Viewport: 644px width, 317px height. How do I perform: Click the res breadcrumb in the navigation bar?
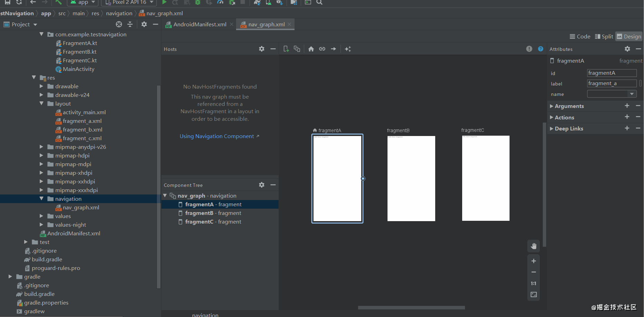pos(95,13)
